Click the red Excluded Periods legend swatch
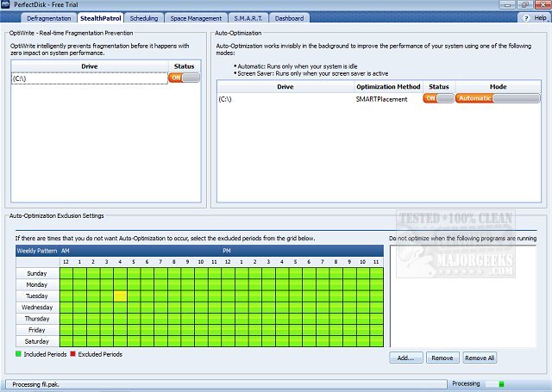 click(72, 354)
